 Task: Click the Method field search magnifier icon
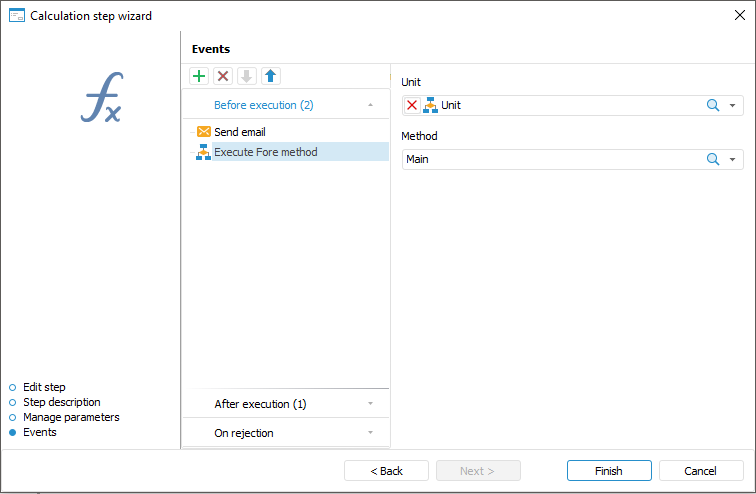point(713,159)
